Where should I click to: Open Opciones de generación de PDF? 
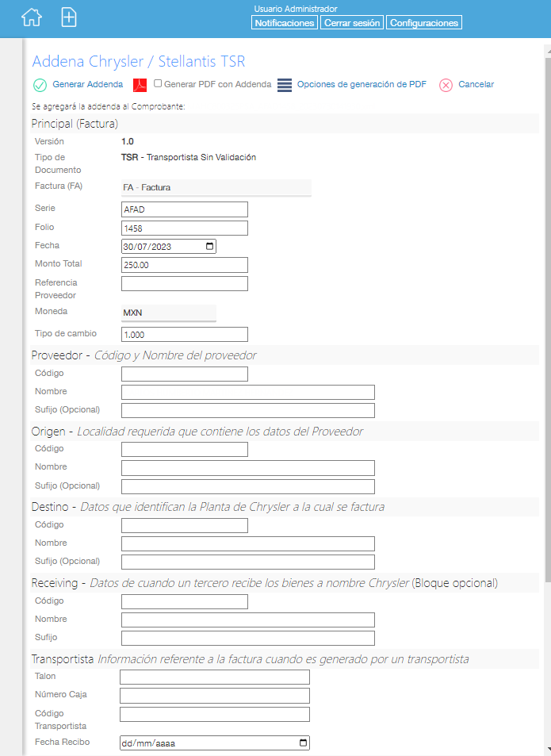click(x=362, y=84)
